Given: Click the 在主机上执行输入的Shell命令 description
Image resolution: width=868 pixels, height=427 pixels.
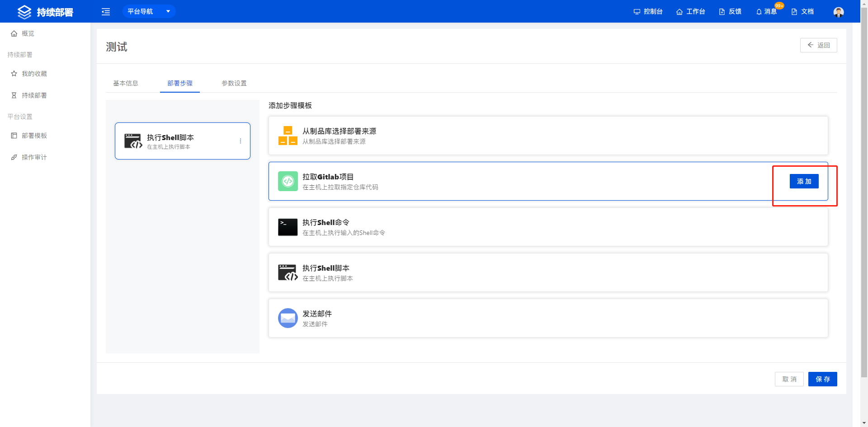Looking at the screenshot, I should (x=344, y=233).
